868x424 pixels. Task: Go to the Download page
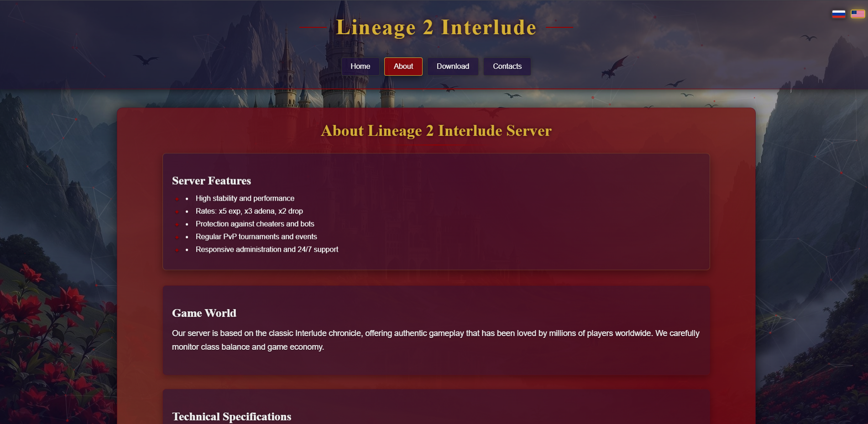coord(453,67)
